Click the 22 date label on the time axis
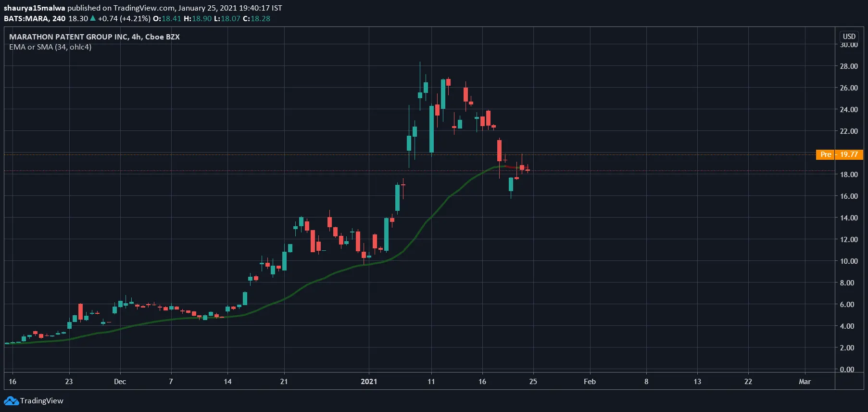868x412 pixels. (x=748, y=382)
